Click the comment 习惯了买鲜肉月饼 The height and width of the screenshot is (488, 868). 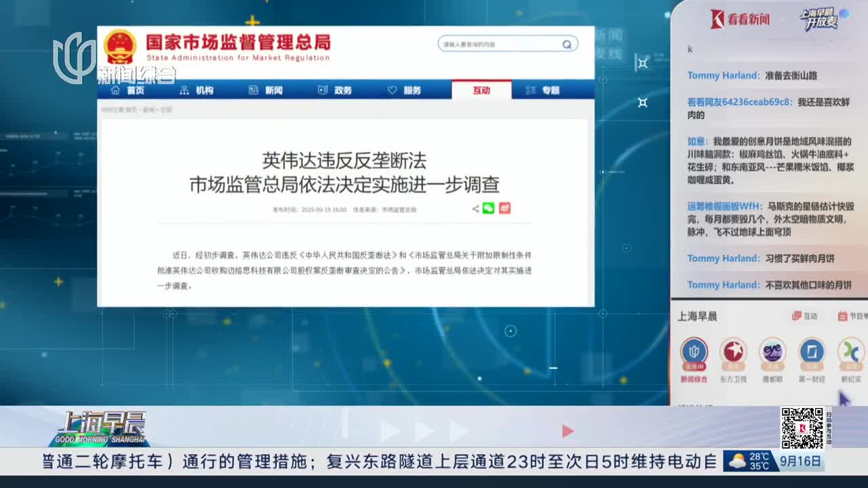click(800, 258)
